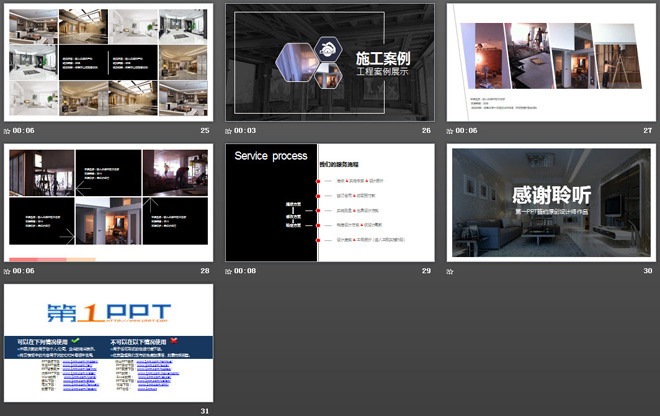Click the transition star icon under slide 25
Screen dimensions: 660x416
9,131
